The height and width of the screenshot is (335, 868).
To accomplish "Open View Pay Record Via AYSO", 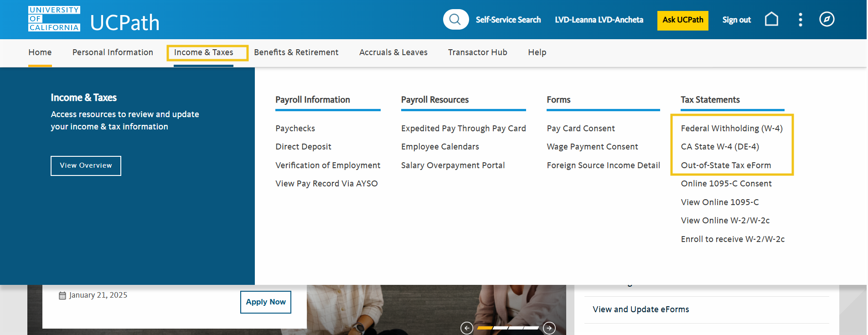I will [x=326, y=184].
